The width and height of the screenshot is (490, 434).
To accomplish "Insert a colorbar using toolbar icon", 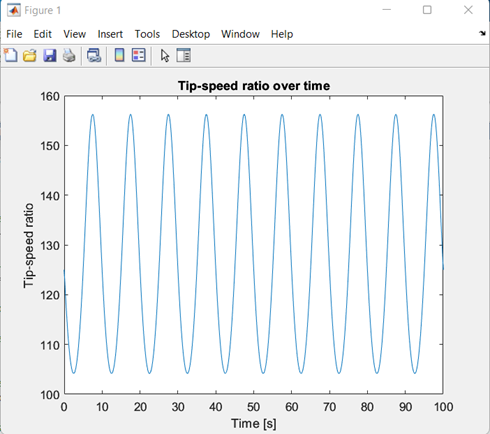I will click(x=119, y=55).
